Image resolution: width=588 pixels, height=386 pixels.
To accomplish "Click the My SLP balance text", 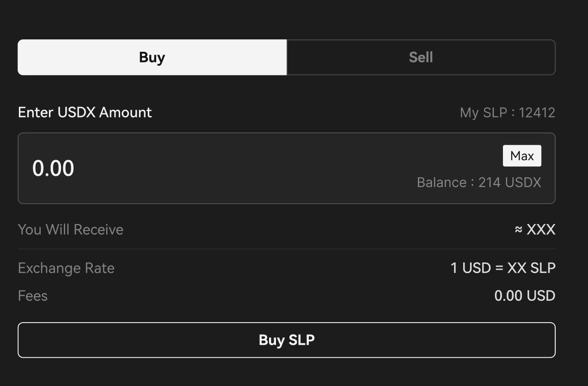I will click(507, 112).
